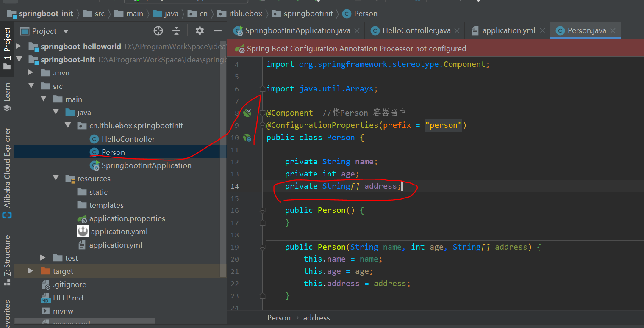Close the application.yml tab
644x328 pixels.
[x=542, y=31]
